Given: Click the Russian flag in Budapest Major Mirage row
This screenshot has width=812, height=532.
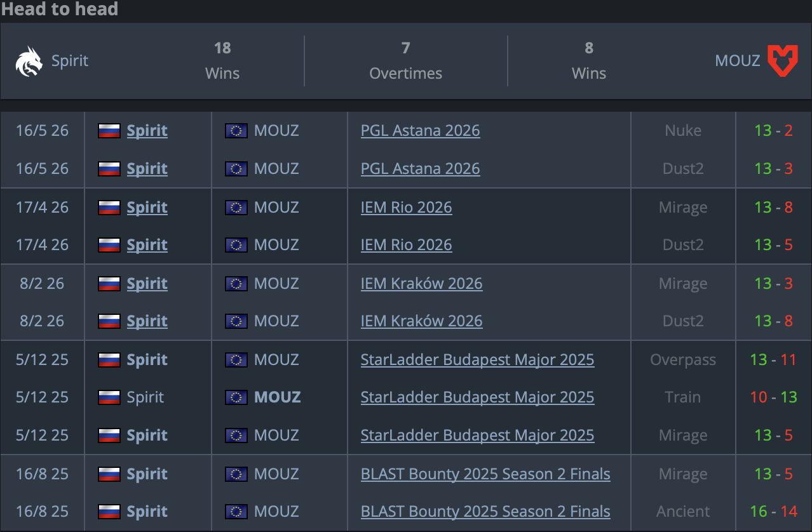Looking at the screenshot, I should 109,436.
